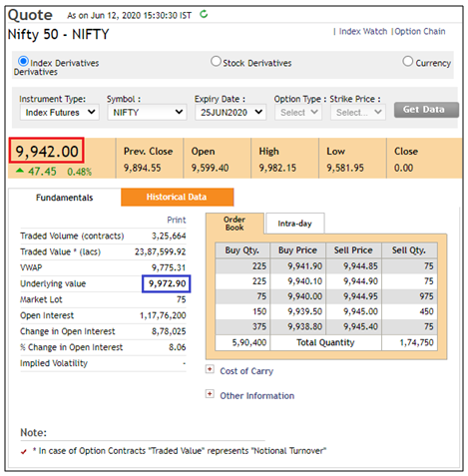The image size is (468, 476).
Task: Click sell price 9,945.40 in the order book
Action: coord(360,326)
